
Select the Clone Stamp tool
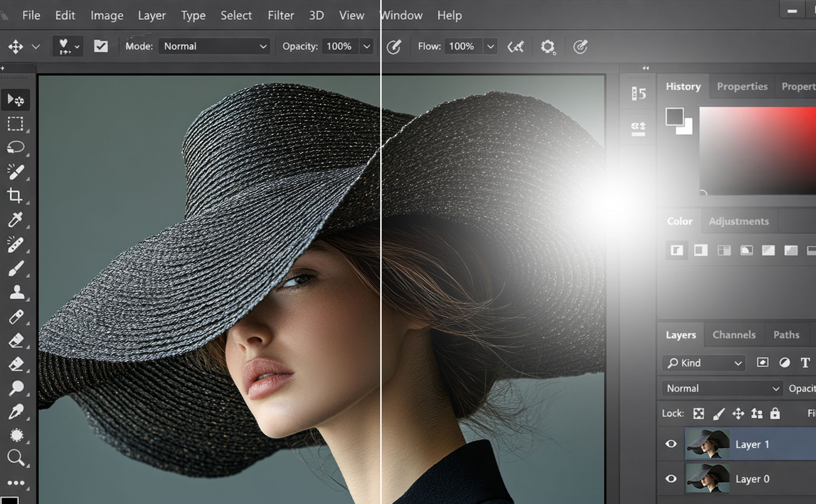coord(17,292)
